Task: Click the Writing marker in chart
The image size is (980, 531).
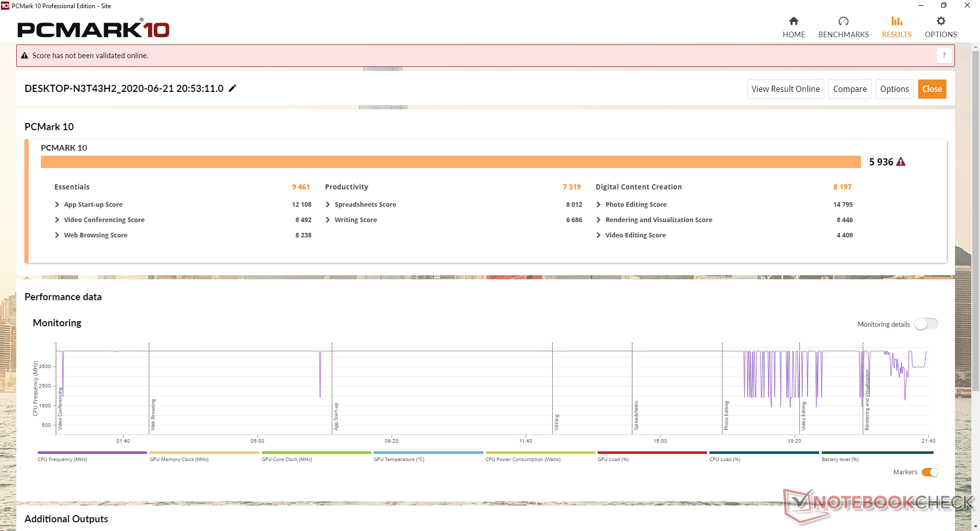Action: point(557,422)
